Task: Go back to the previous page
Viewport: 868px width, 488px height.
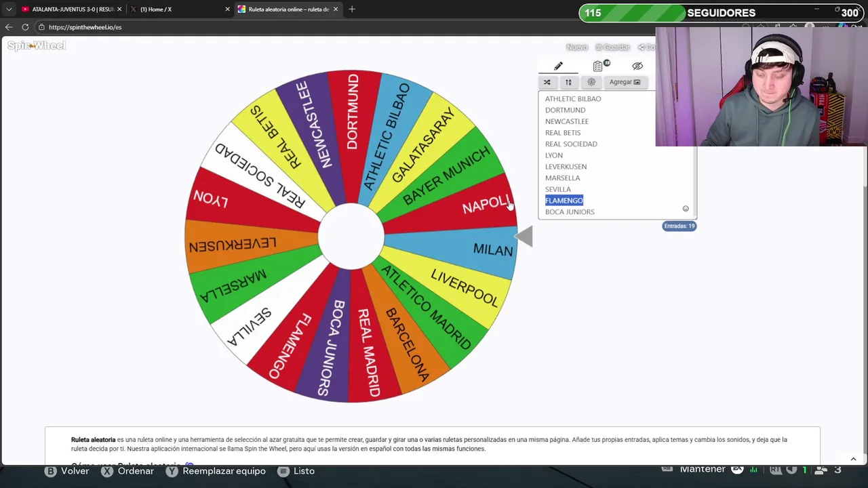Action: (9, 27)
